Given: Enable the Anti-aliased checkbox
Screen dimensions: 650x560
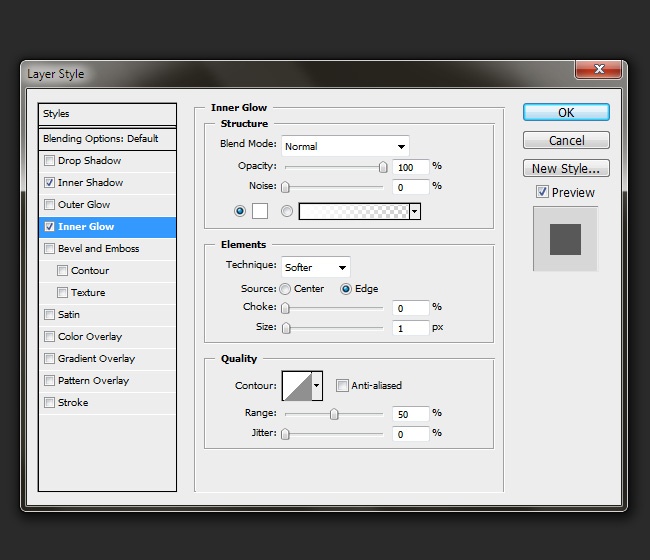Looking at the screenshot, I should click(342, 385).
